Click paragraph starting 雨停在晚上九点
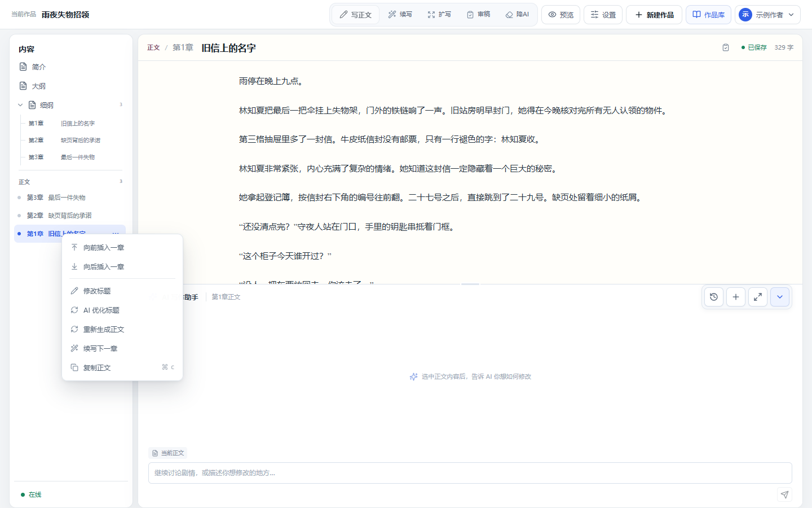 coord(273,81)
